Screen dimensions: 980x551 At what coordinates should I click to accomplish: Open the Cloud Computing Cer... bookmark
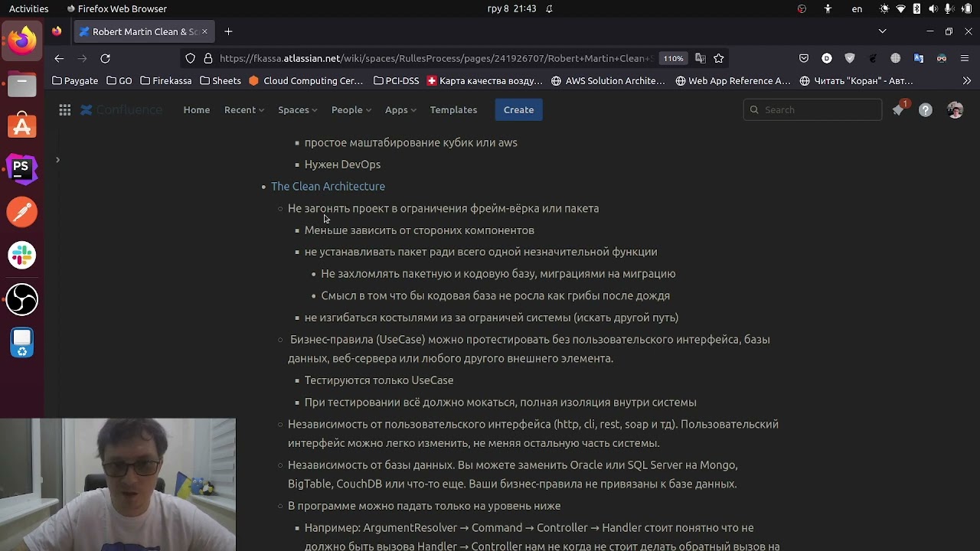coord(306,80)
